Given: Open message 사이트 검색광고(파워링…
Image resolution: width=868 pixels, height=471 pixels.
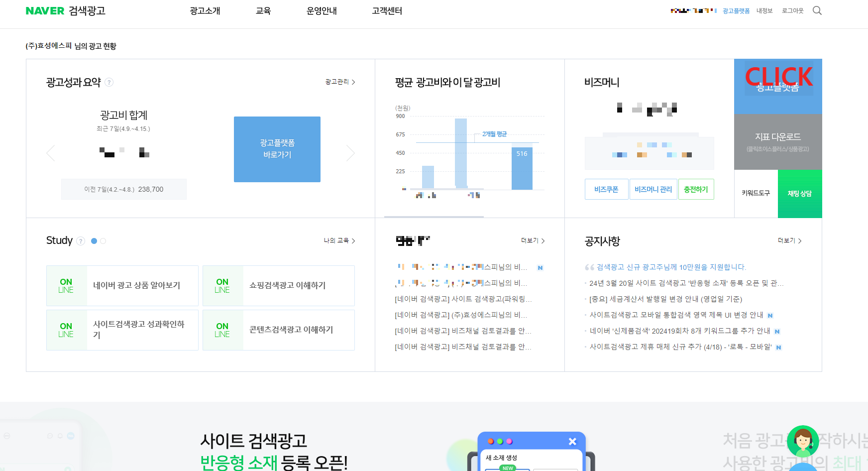Looking at the screenshot, I should [463, 299].
